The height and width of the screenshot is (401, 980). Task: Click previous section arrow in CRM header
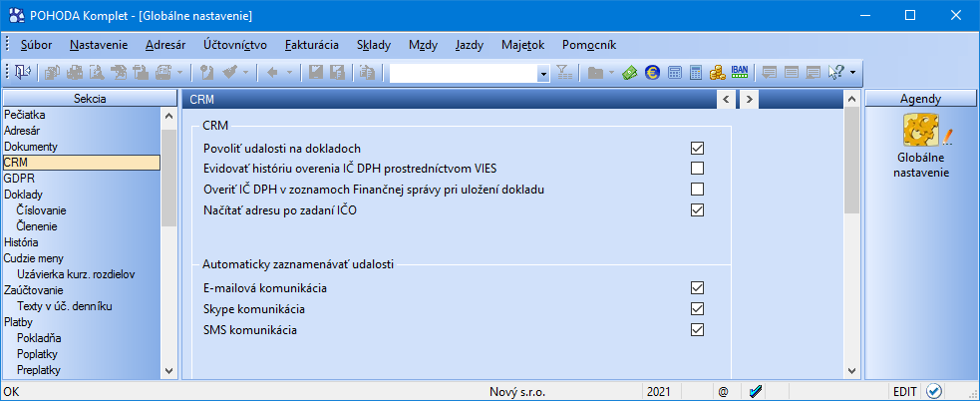coord(726,99)
